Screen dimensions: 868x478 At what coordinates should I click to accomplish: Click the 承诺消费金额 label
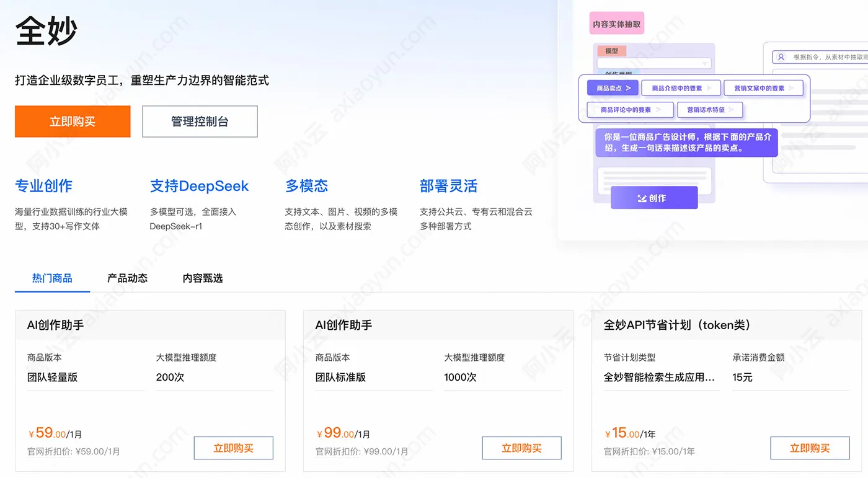(758, 358)
